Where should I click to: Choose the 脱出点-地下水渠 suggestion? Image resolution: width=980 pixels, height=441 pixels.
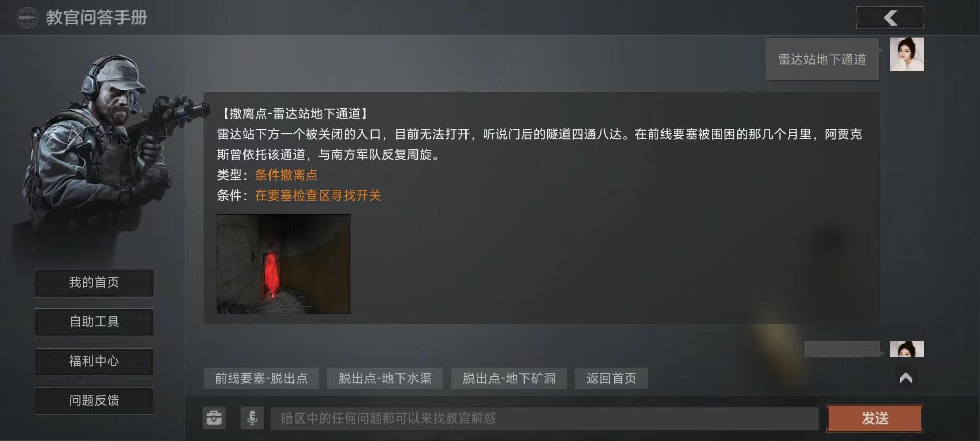385,378
